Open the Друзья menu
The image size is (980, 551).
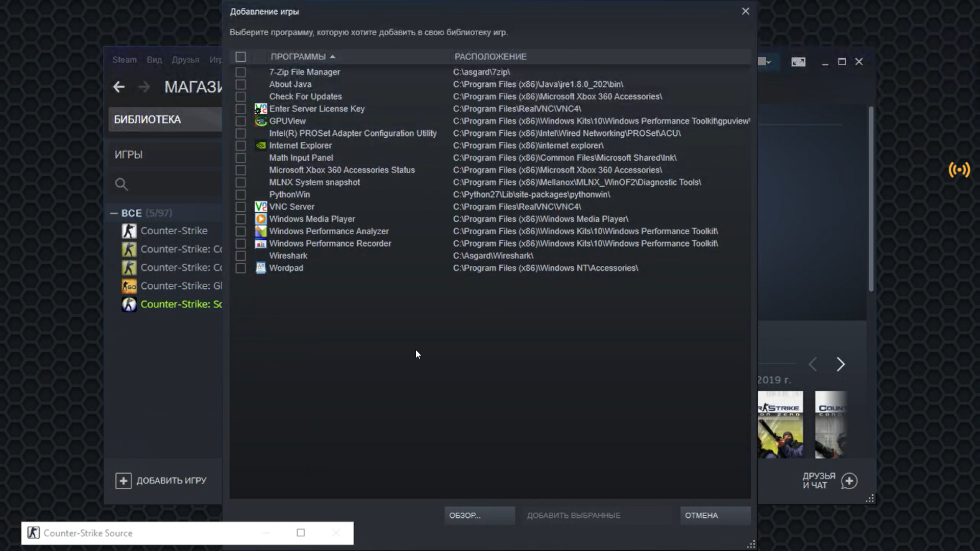click(x=185, y=60)
